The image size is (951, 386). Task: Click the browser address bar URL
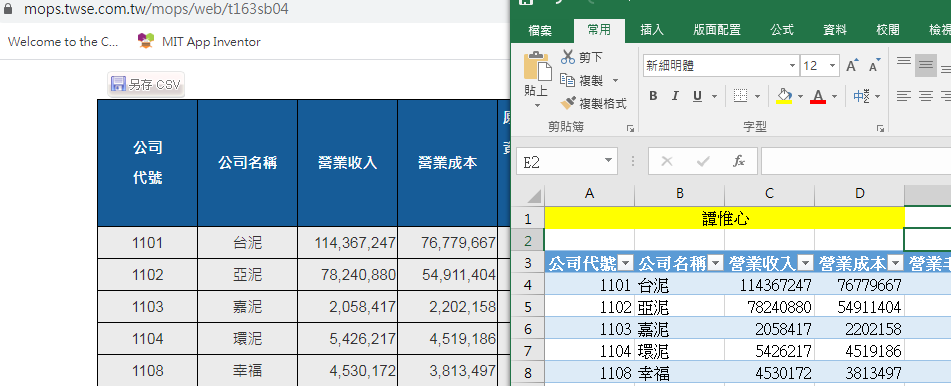pyautogui.click(x=156, y=9)
